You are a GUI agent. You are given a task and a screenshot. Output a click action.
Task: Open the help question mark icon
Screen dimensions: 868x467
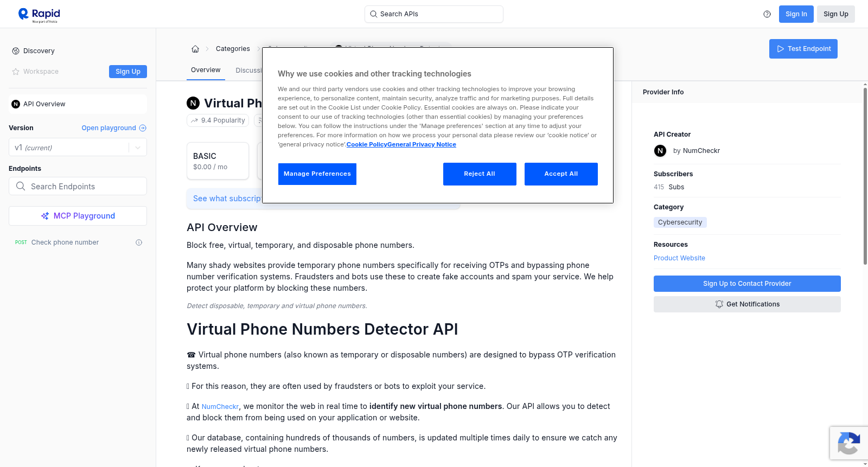point(767,14)
